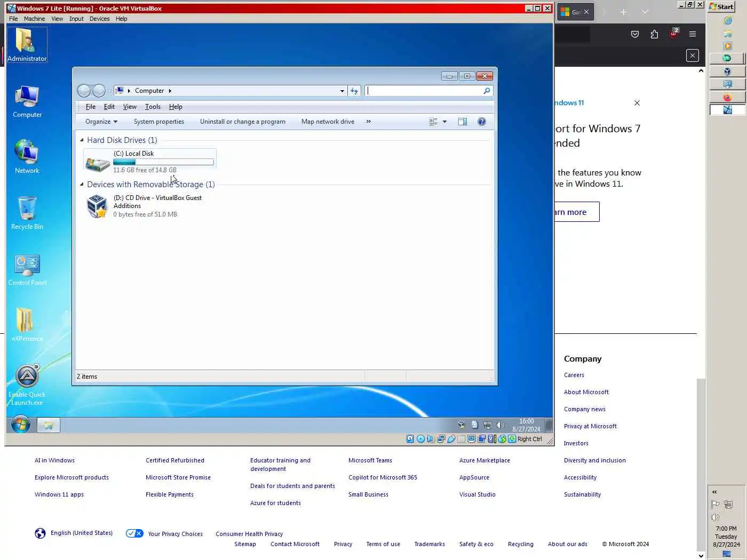
Task: Click the Explorer Forward navigation button
Action: click(99, 91)
